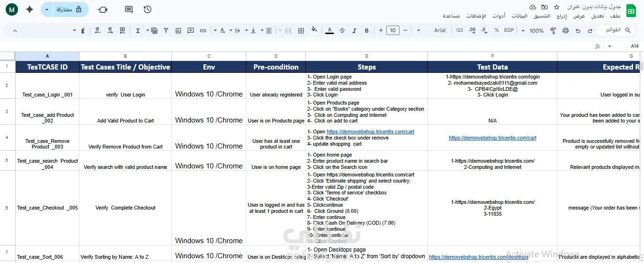
Task: Open the Google Sheets home logo
Action: pyautogui.click(x=630, y=11)
